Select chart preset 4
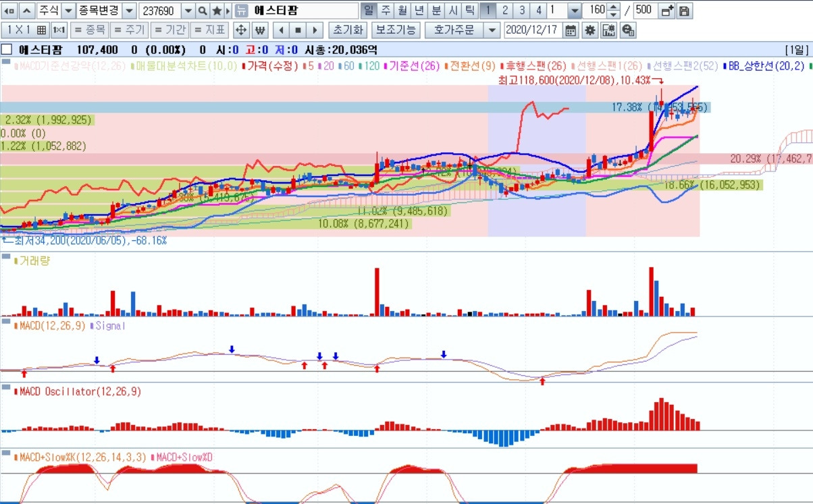The image size is (813, 504). pos(538,11)
